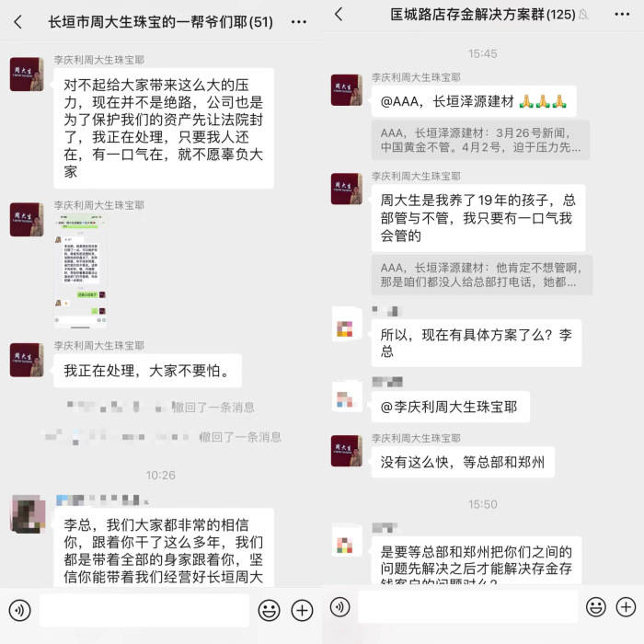This screenshot has height=644, width=644.
Task: Open the screenshot image sent by 李庆利
Action: [x=81, y=271]
